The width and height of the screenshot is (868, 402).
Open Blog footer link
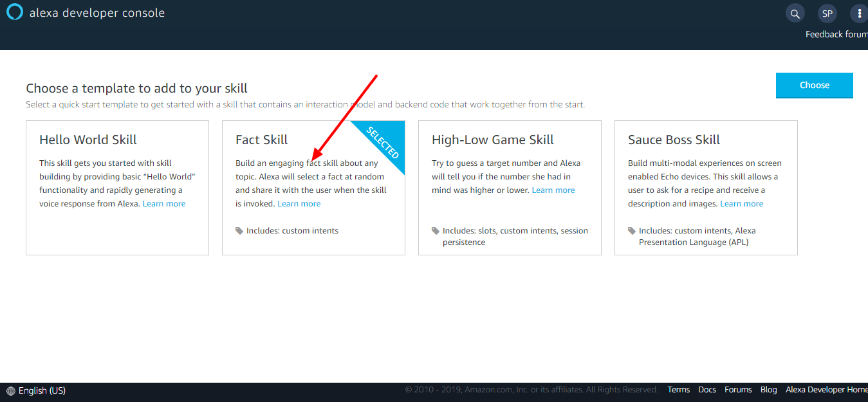coord(768,390)
